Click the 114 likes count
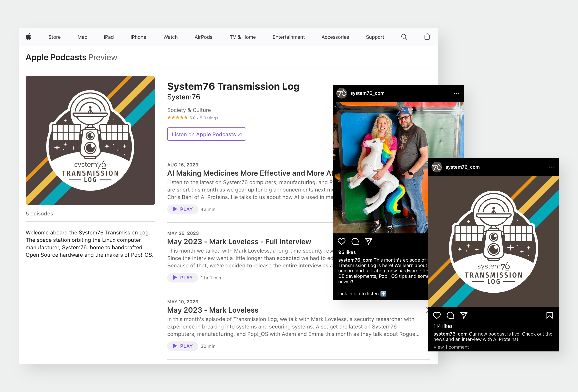Image resolution: width=578 pixels, height=392 pixels. (x=443, y=326)
